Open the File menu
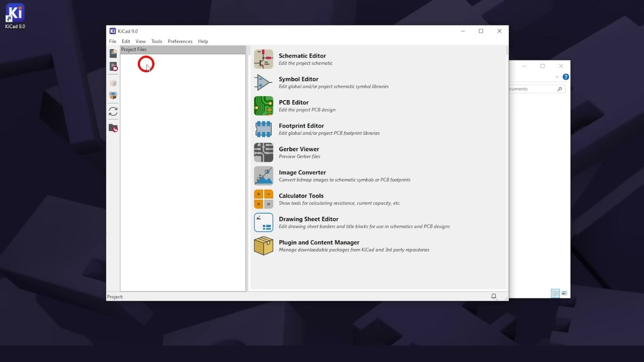644x362 pixels. click(x=113, y=41)
